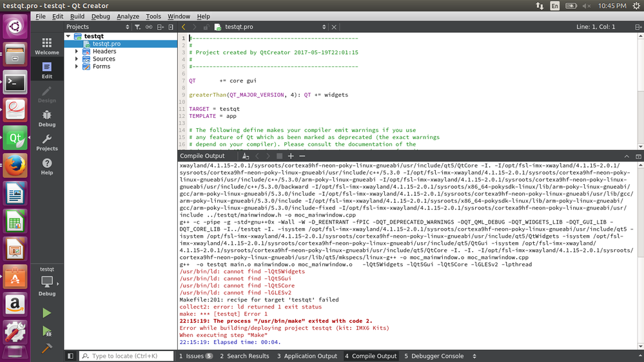
Task: Open Projects view type dropdown
Action: pyautogui.click(x=98, y=27)
